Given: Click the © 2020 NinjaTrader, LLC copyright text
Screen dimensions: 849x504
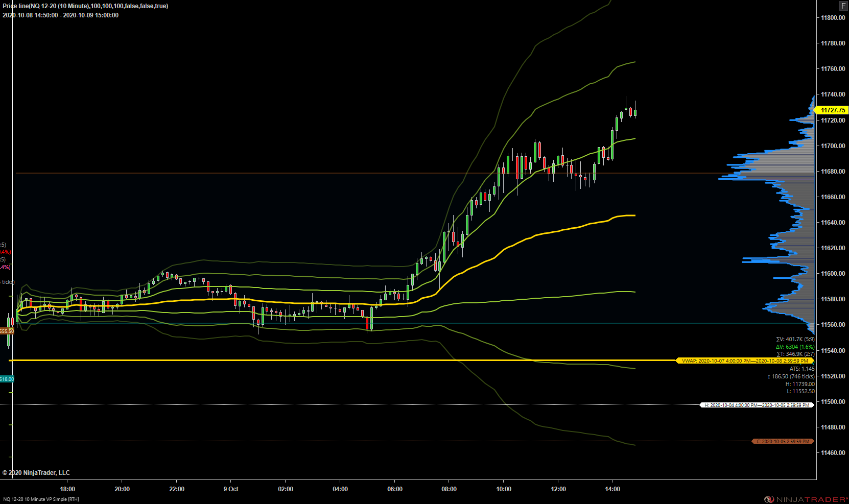Looking at the screenshot, I should click(x=36, y=473).
